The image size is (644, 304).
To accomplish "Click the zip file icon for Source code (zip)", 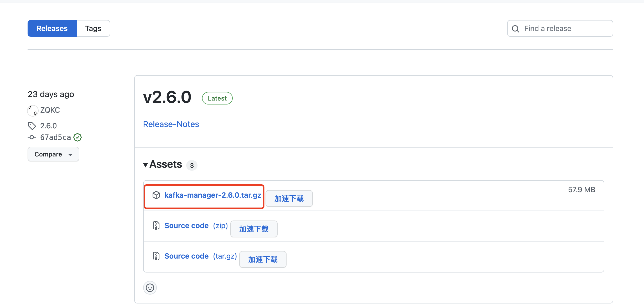I will coord(156,226).
